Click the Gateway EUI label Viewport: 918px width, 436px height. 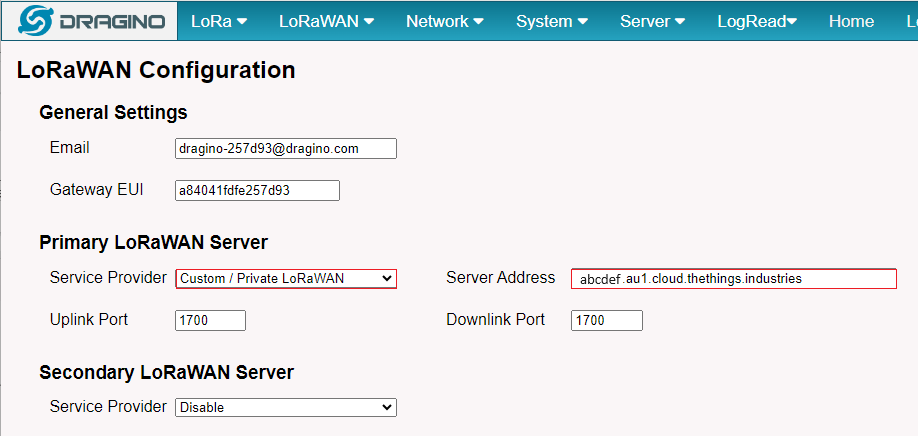97,190
